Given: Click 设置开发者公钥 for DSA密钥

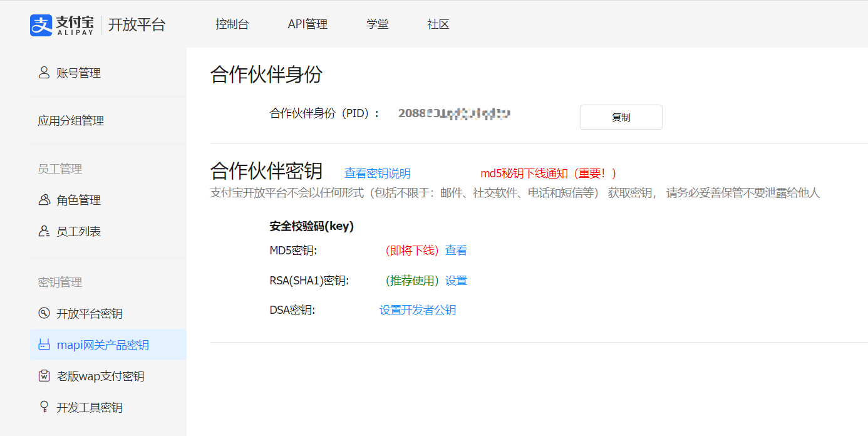Looking at the screenshot, I should pyautogui.click(x=418, y=310).
